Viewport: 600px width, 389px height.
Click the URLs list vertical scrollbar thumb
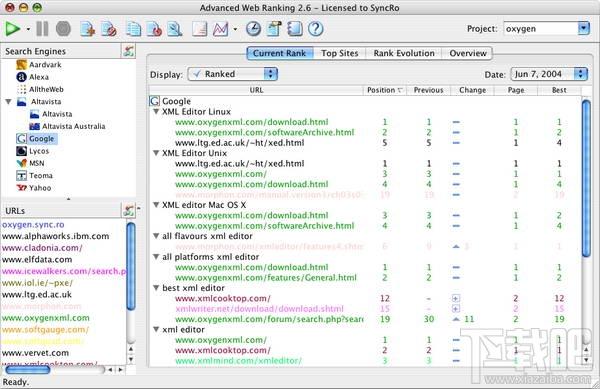(x=131, y=267)
